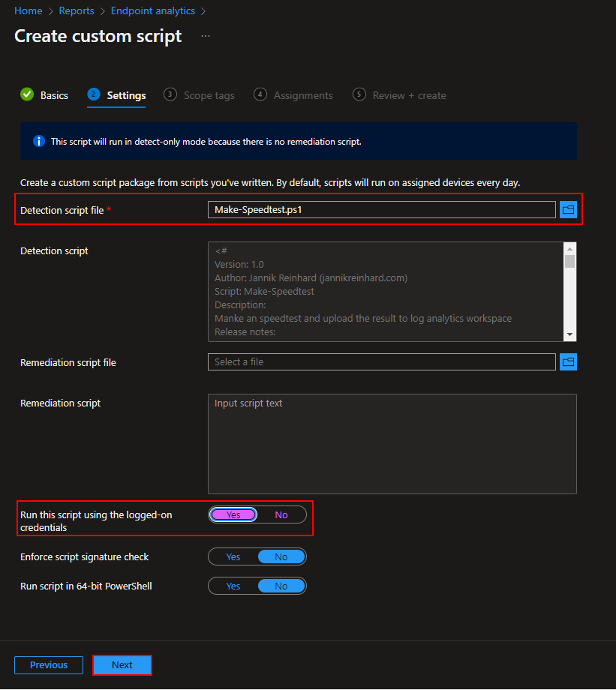Set Run script in 64-bit PowerShell to Yes
This screenshot has height=690, width=616.
233,586
